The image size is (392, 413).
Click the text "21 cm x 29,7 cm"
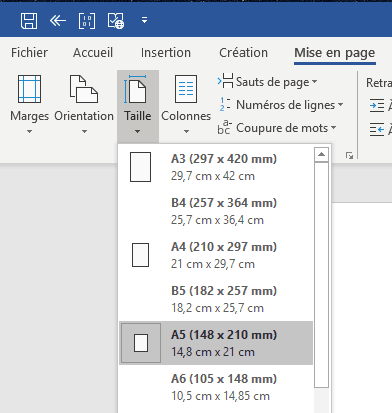(x=213, y=264)
